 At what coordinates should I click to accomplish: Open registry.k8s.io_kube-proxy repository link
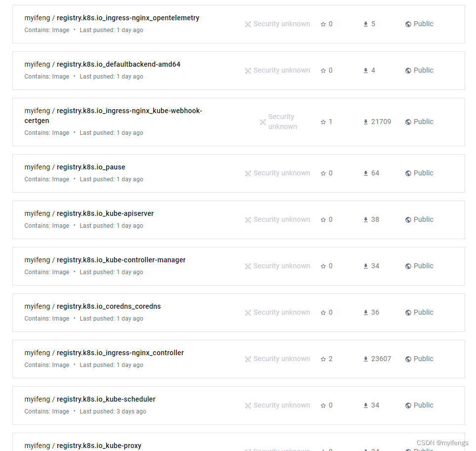[99, 446]
